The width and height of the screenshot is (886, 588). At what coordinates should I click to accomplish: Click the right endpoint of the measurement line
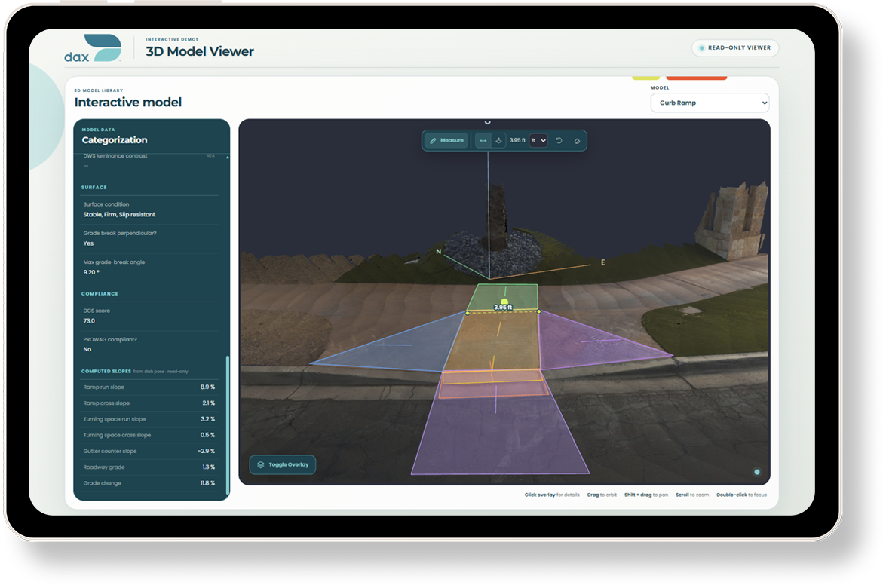click(x=539, y=312)
